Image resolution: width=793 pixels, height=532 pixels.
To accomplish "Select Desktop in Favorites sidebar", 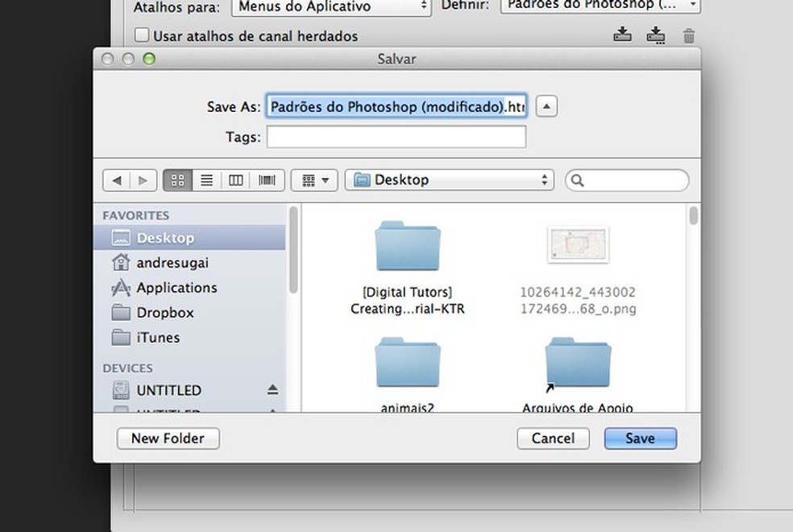I will [x=189, y=238].
